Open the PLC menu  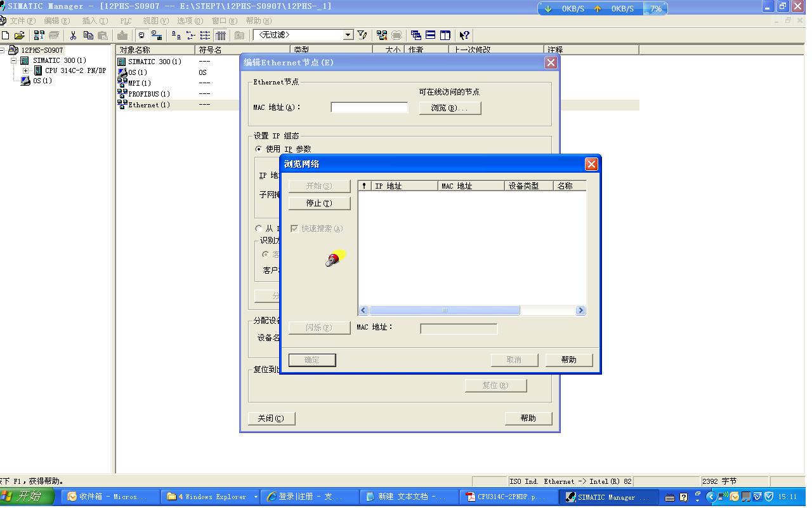(126, 21)
